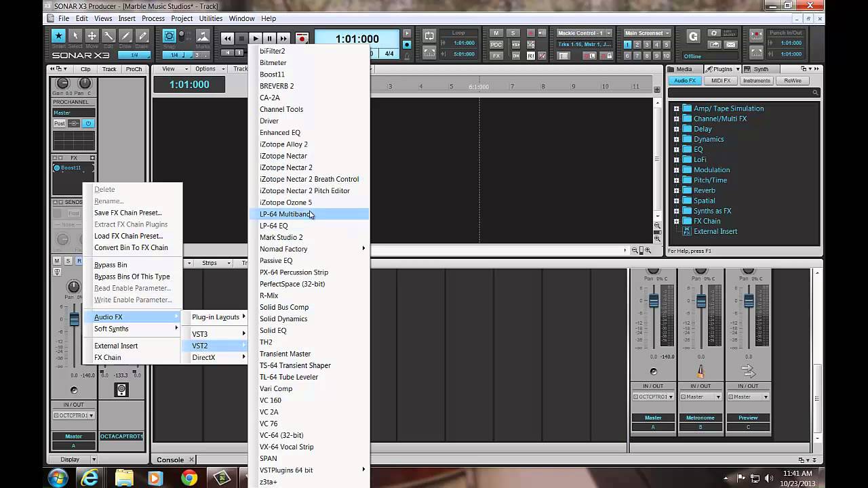Toggle the Boost11 effect power button
868x488 pixels.
tap(57, 167)
